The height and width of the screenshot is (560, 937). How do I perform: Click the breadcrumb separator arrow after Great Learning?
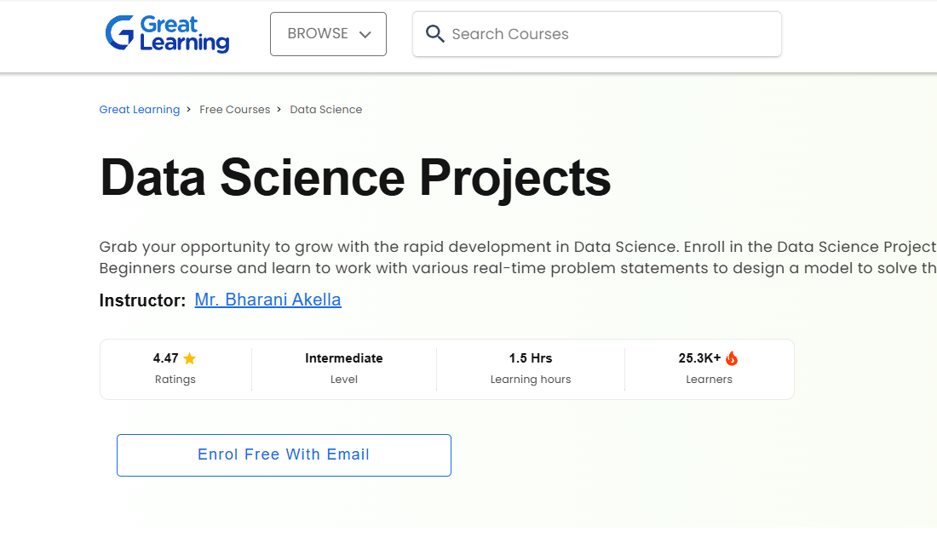click(189, 109)
